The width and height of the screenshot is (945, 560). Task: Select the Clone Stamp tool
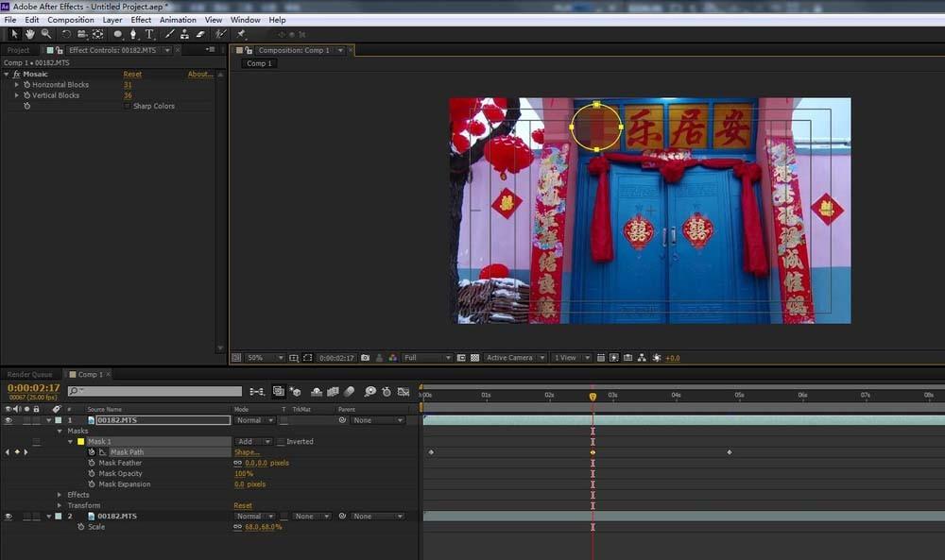click(x=184, y=34)
